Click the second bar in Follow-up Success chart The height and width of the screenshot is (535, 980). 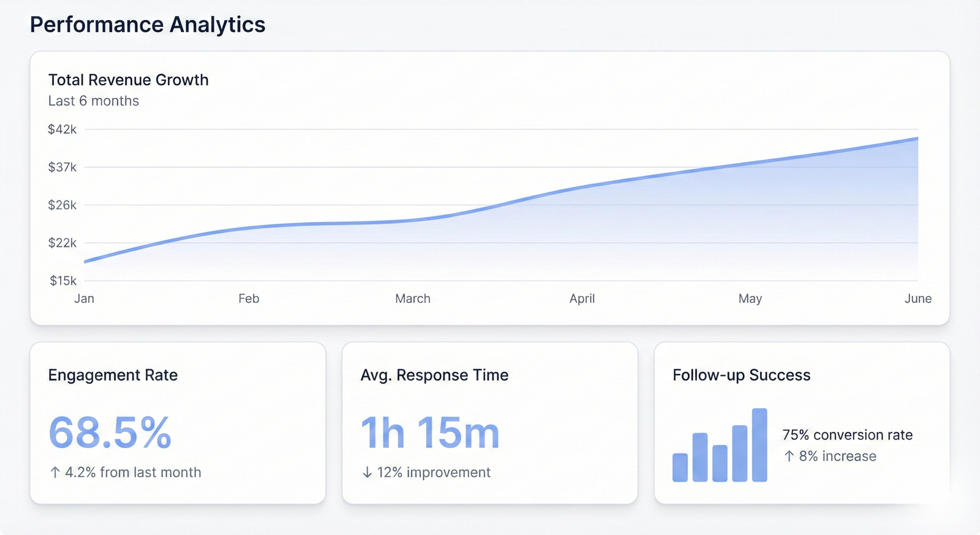point(700,457)
